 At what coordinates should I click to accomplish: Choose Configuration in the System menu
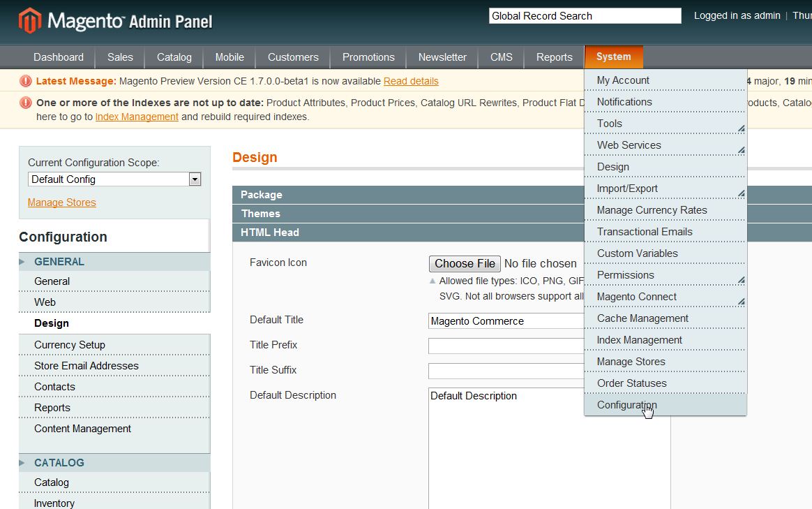click(x=626, y=405)
